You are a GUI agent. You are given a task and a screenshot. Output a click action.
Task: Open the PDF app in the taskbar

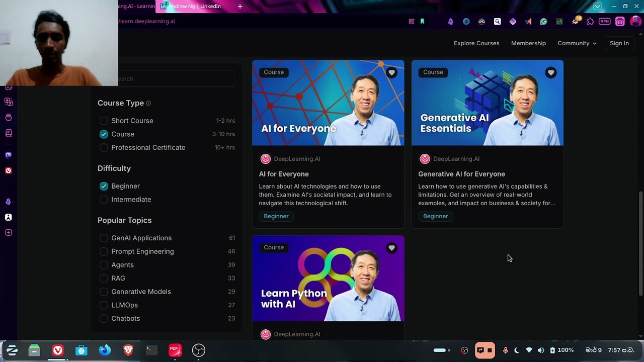(x=175, y=350)
